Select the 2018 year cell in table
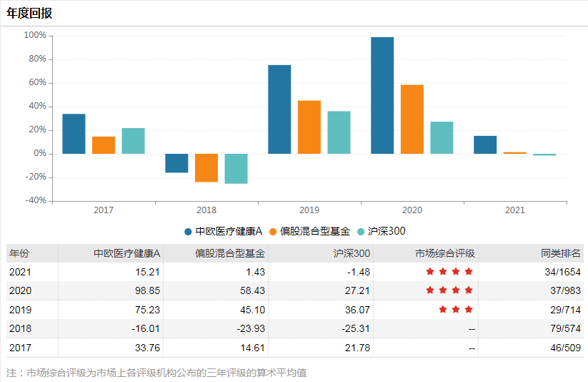The height and width of the screenshot is (382, 588). [20, 328]
